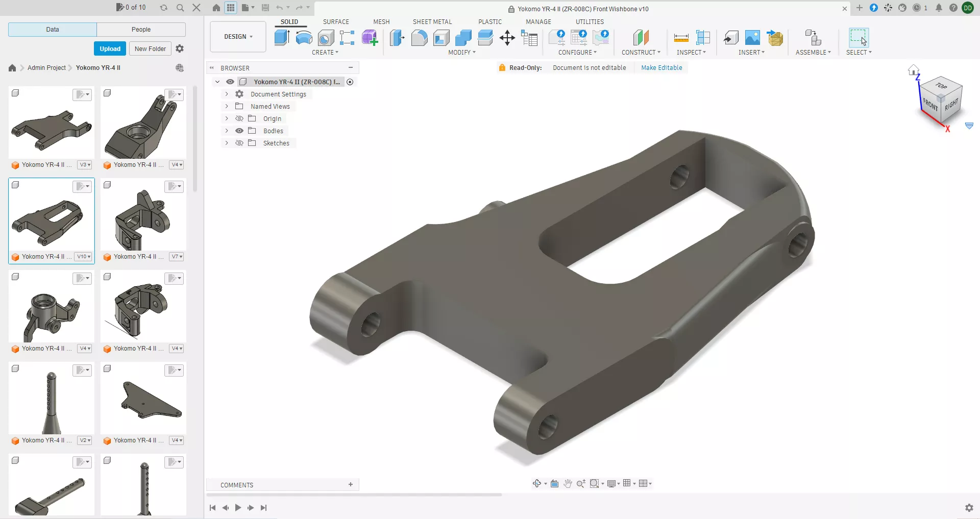Viewport: 980px width, 519px height.
Task: Switch to the UTILITIES tab
Action: coord(590,22)
